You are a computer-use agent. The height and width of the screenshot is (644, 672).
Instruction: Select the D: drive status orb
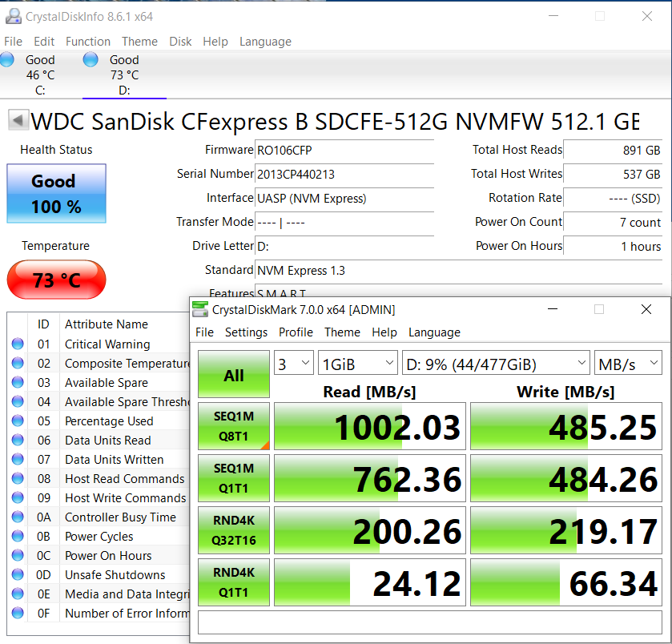coord(91,59)
